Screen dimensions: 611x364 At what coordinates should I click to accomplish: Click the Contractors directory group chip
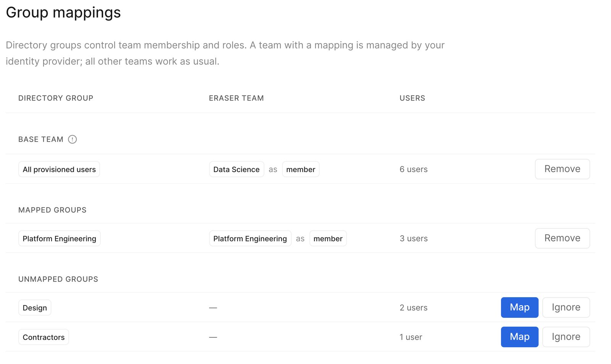44,337
